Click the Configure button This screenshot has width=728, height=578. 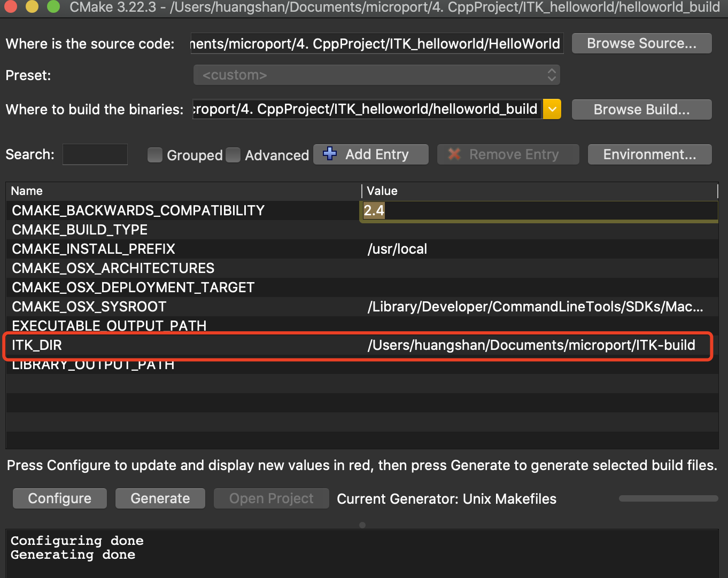pyautogui.click(x=60, y=498)
